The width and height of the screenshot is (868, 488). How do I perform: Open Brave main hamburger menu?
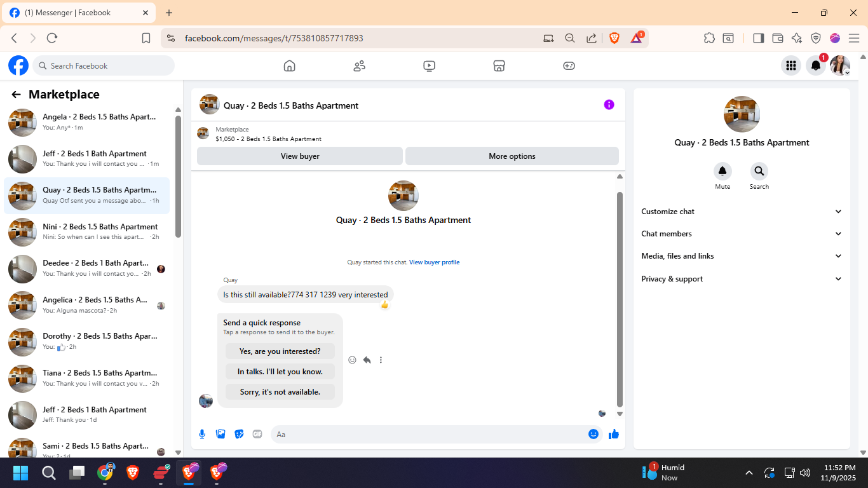tap(854, 38)
